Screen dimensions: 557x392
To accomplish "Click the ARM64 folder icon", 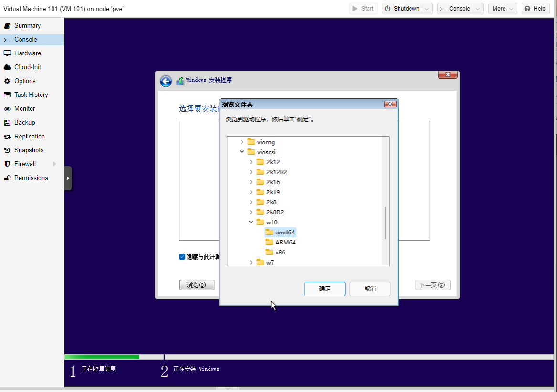I will (270, 242).
